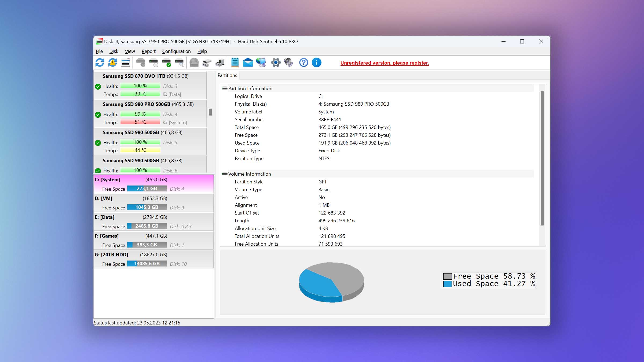Click the disk with green checkmark icon
The image size is (644, 362).
tap(166, 63)
